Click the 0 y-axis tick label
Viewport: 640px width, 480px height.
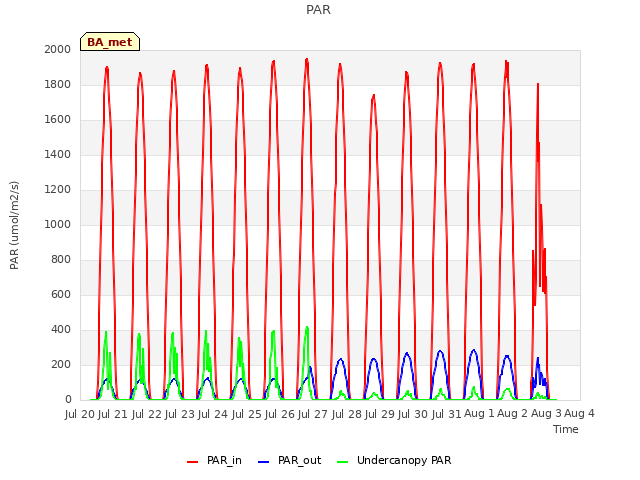[x=68, y=400]
